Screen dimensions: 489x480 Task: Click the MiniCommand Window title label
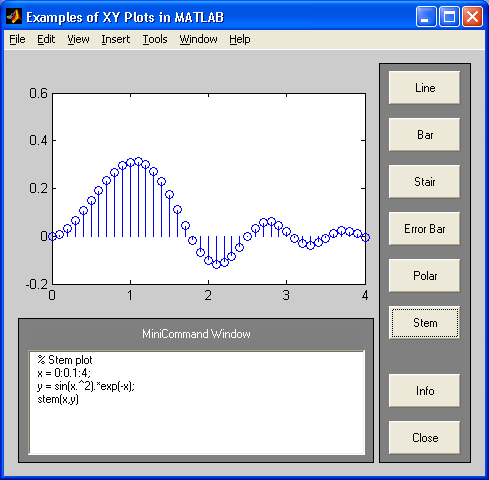(196, 334)
